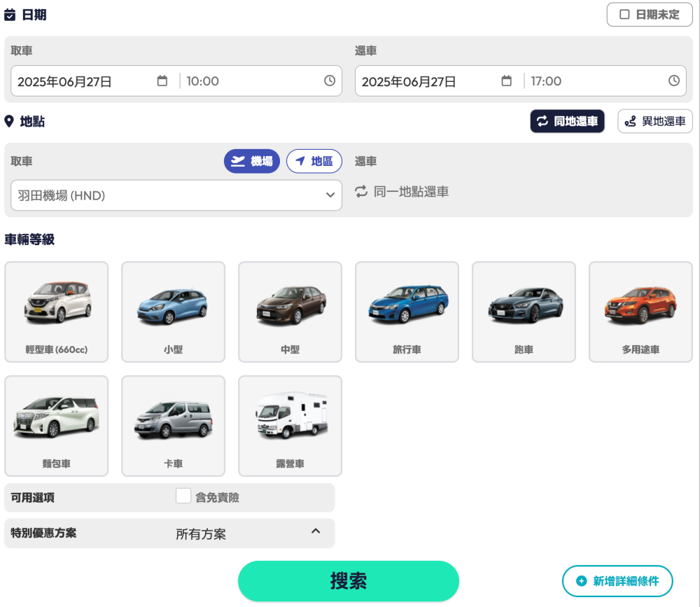
Task: Open the return time clock icon
Action: (673, 81)
